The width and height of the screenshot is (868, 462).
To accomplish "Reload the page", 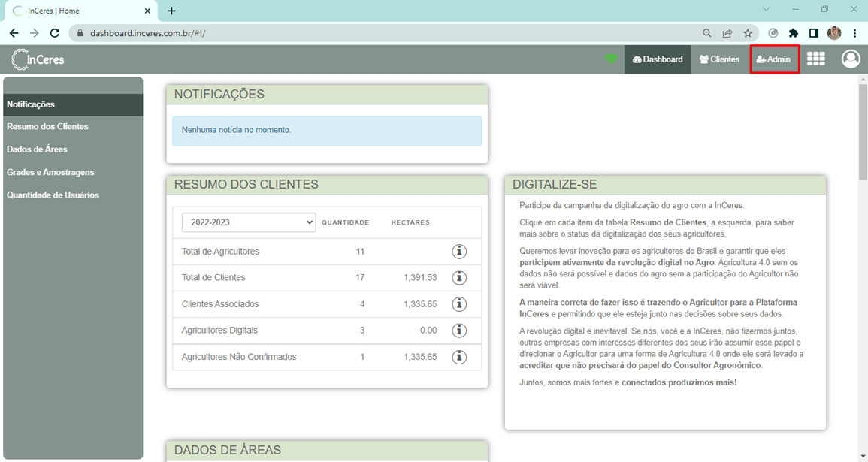I will tap(55, 33).
